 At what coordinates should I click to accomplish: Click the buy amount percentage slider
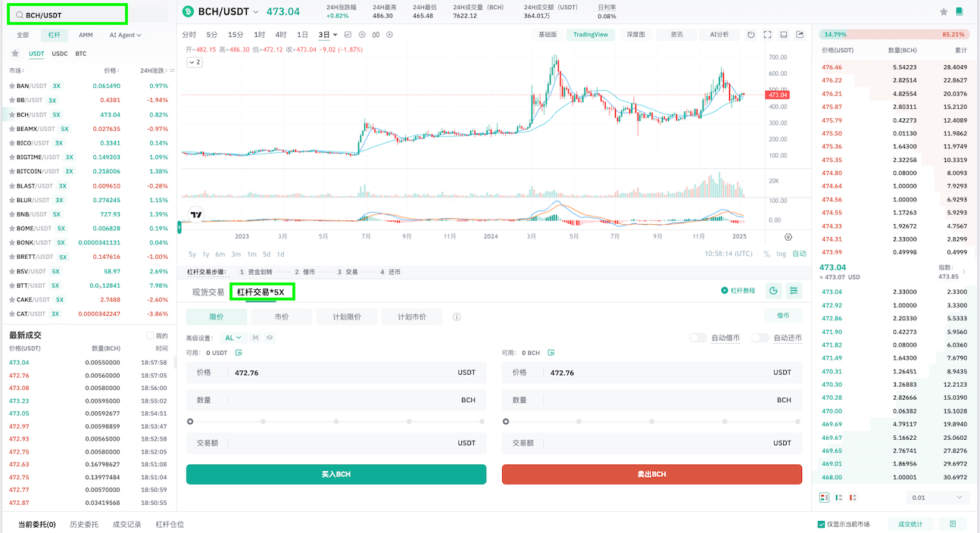pos(189,421)
